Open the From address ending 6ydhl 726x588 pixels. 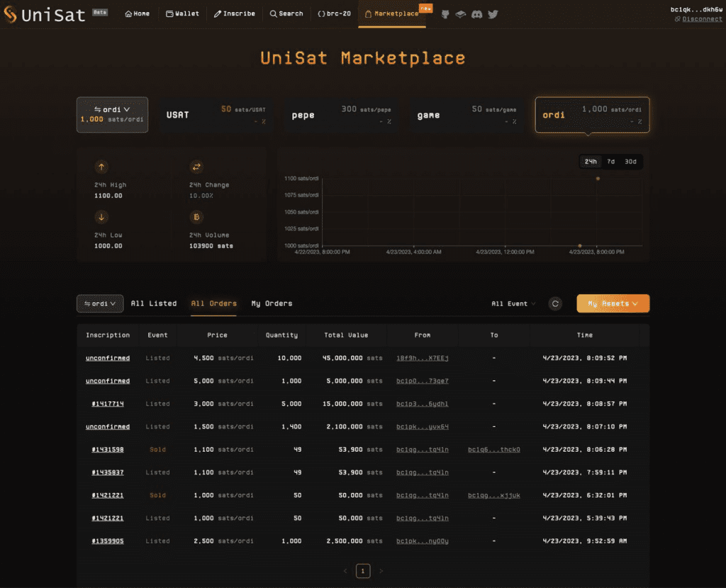[x=423, y=404]
